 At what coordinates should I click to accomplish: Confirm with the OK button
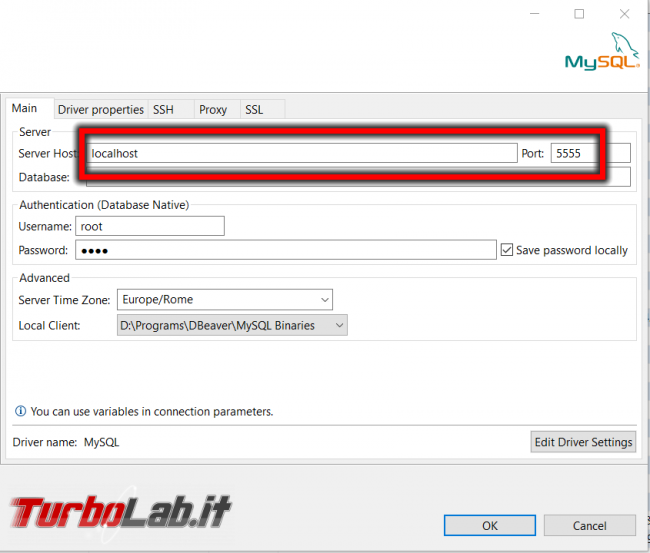[x=490, y=526]
